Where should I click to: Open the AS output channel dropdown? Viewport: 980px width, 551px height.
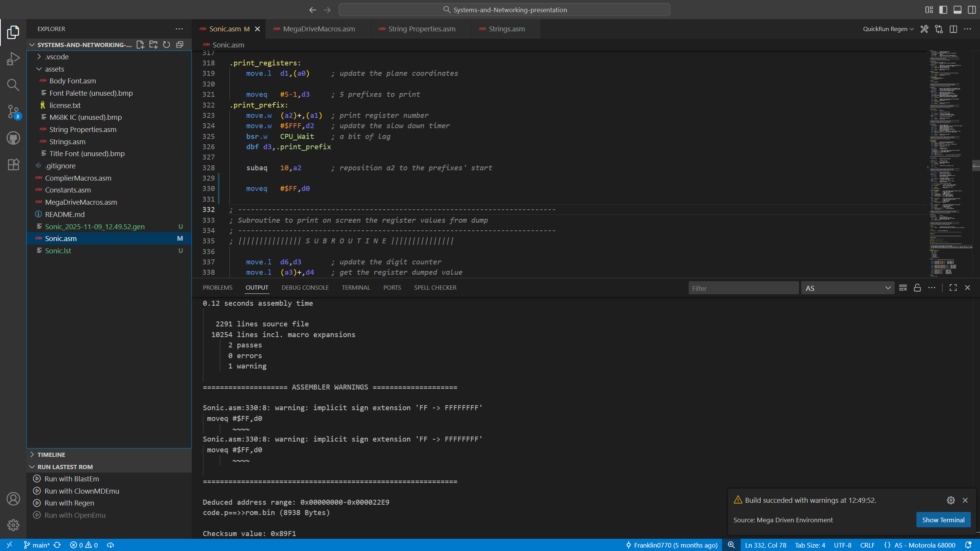tap(848, 288)
